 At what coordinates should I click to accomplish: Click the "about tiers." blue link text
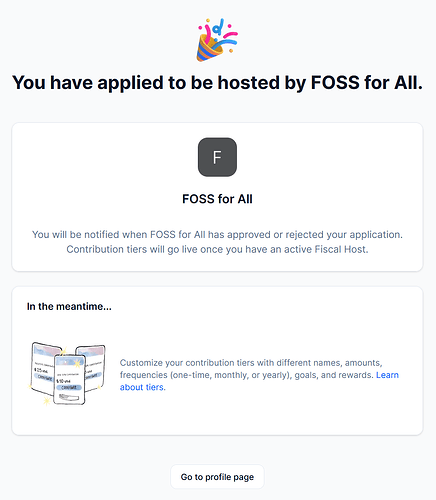click(x=143, y=387)
